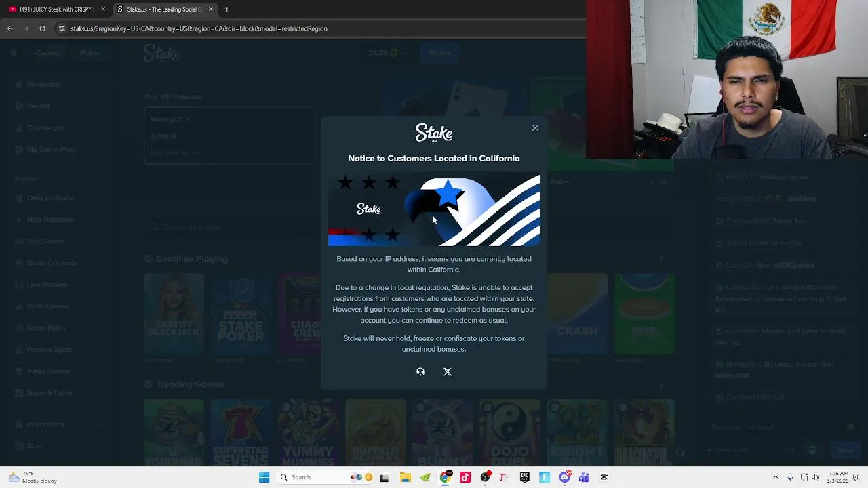Open the Windows Start menu

pos(264,477)
